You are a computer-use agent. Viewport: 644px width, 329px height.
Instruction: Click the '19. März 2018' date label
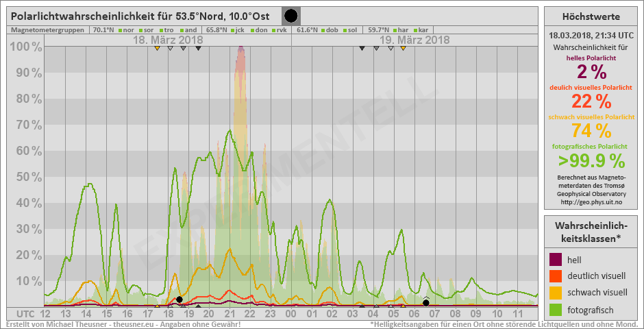click(x=414, y=40)
